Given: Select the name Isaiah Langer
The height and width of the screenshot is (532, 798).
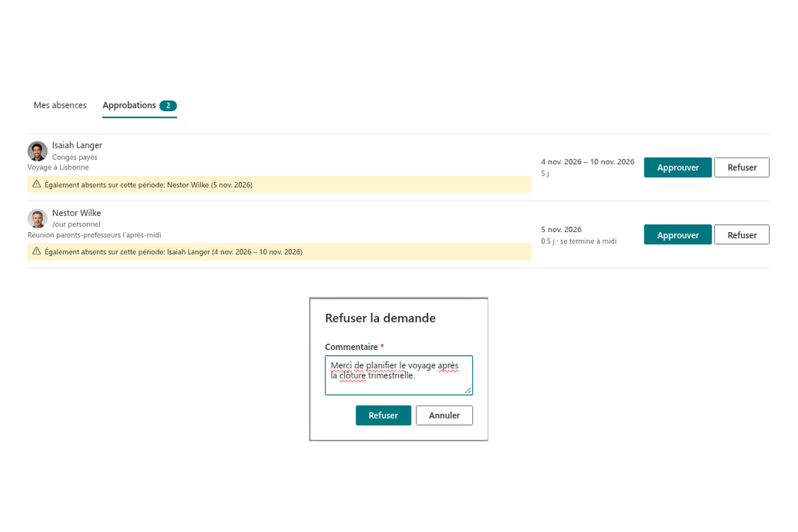Looking at the screenshot, I should [77, 145].
